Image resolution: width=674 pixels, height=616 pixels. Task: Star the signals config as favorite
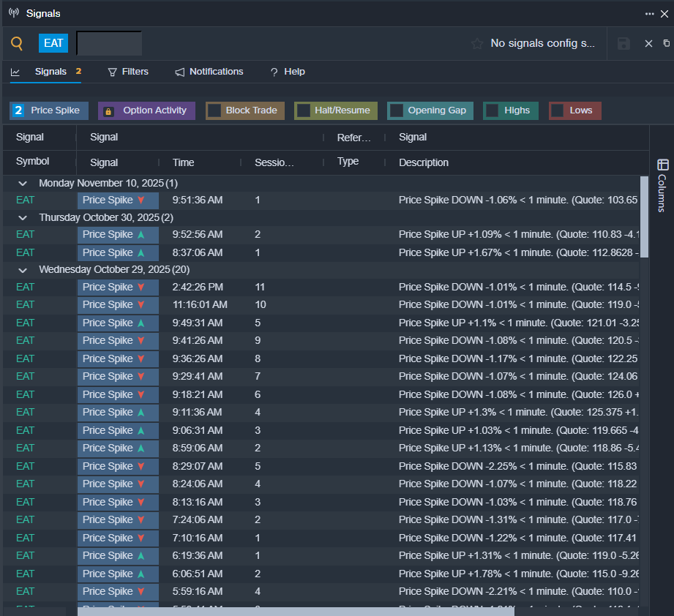tap(477, 44)
